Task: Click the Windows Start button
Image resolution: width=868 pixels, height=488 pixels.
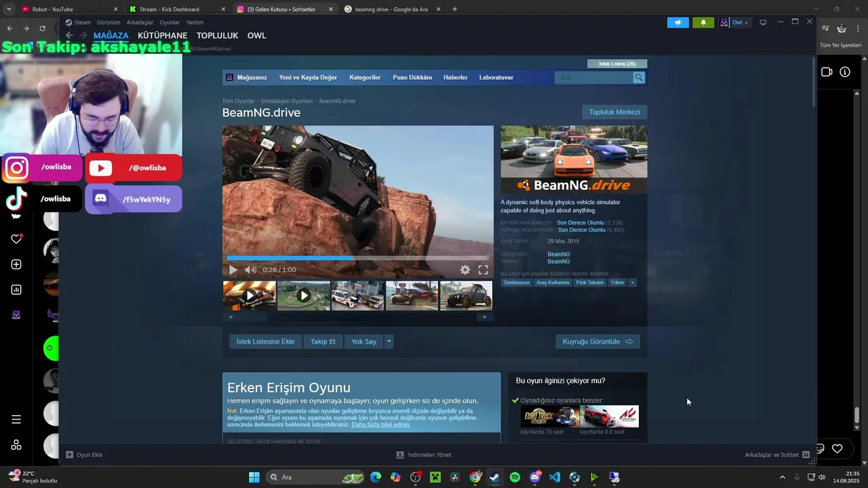Action: [x=254, y=477]
